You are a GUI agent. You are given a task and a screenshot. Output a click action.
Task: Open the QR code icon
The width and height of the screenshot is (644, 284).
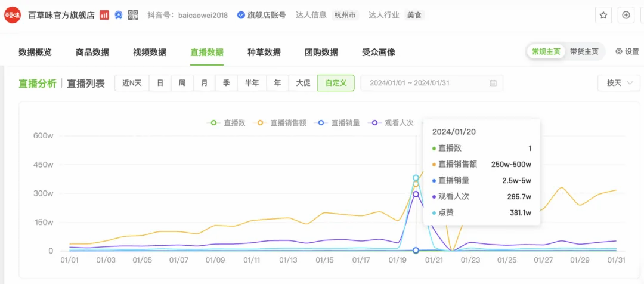133,15
